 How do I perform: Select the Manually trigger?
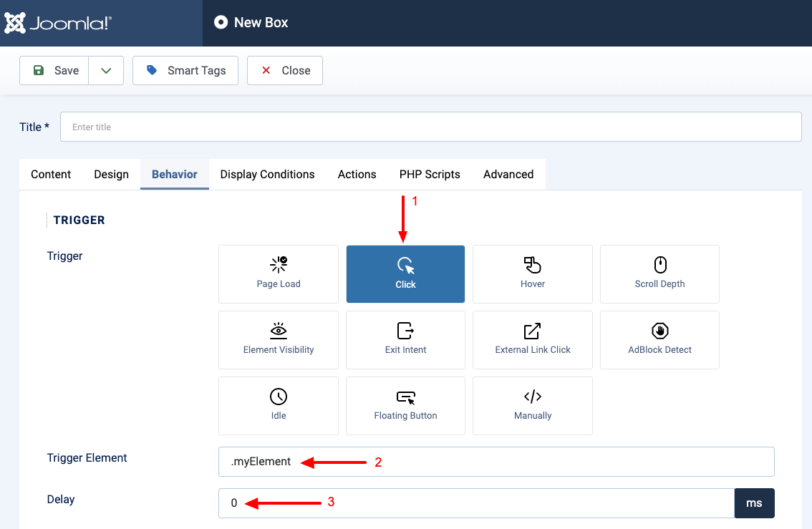click(532, 405)
